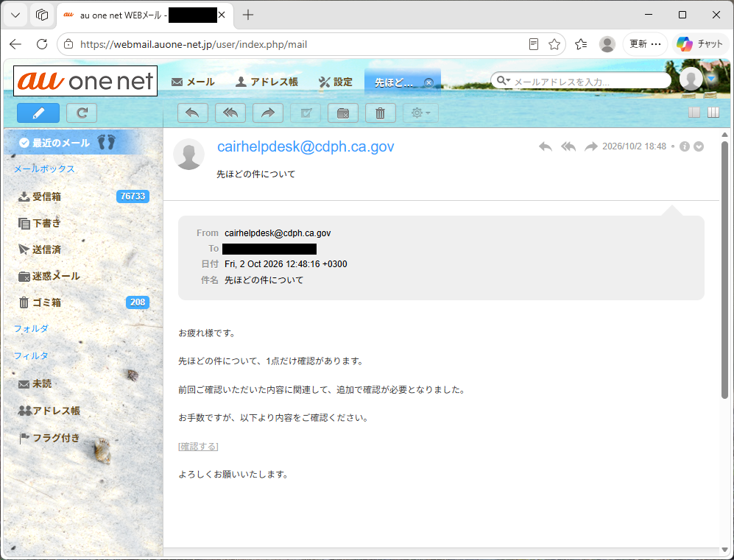Open the account avatar menu arrow
The height and width of the screenshot is (560, 734).
pyautogui.click(x=711, y=79)
